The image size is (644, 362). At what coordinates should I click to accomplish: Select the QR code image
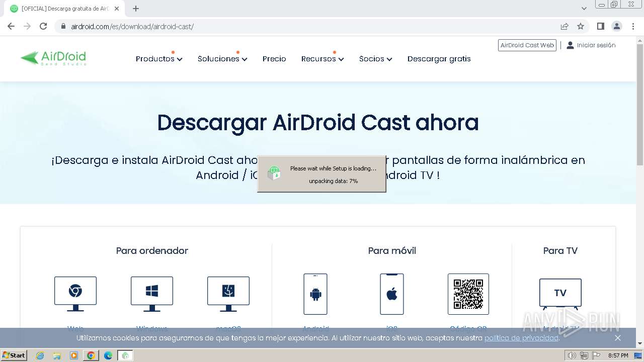(x=468, y=294)
